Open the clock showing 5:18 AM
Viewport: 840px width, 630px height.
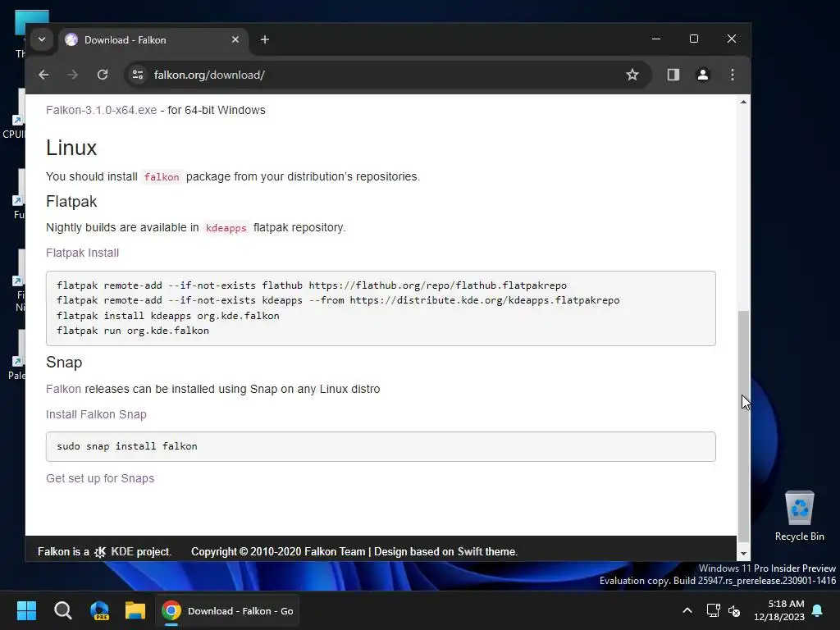coord(779,610)
